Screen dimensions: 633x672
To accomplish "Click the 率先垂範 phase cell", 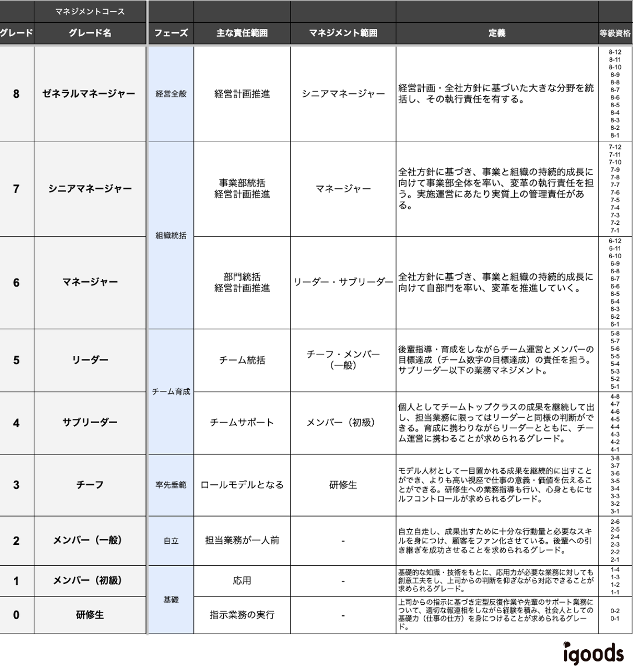I will coord(169,483).
